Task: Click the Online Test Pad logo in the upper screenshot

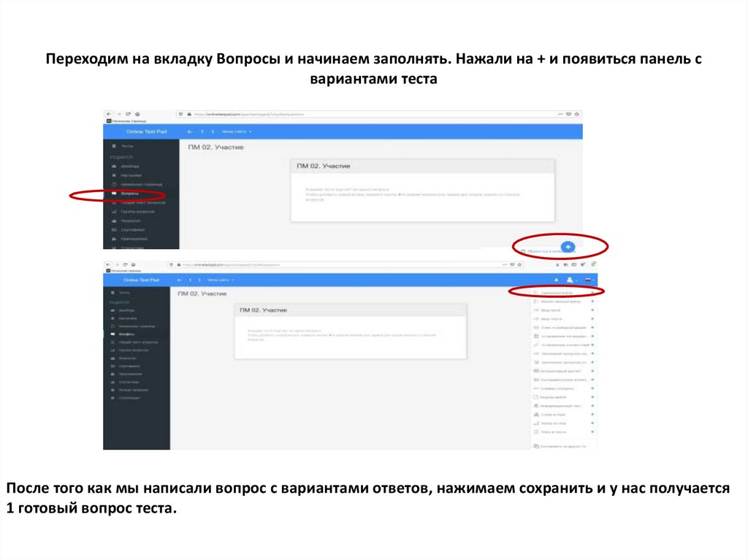Action: point(146,131)
